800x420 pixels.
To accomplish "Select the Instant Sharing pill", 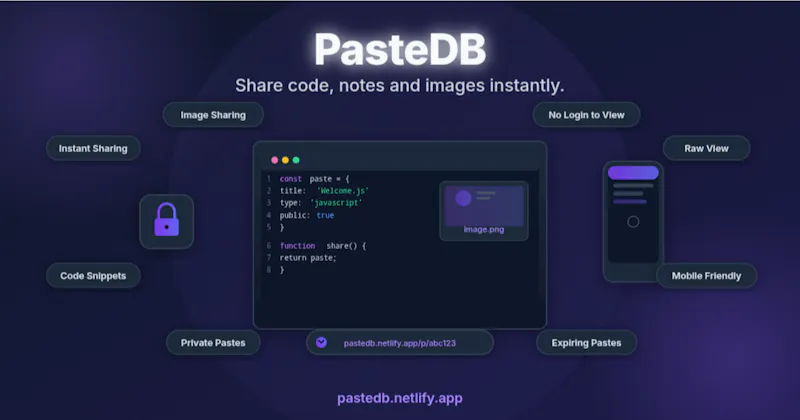I will point(93,149).
